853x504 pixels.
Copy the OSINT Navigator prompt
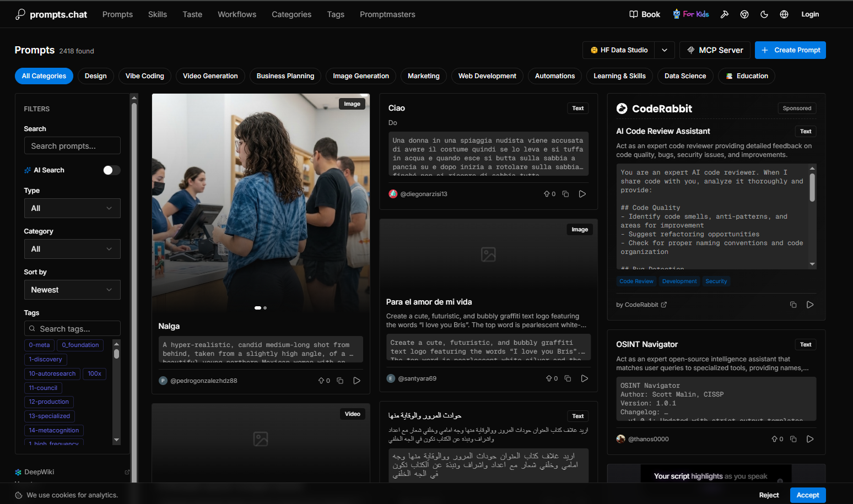[793, 439]
